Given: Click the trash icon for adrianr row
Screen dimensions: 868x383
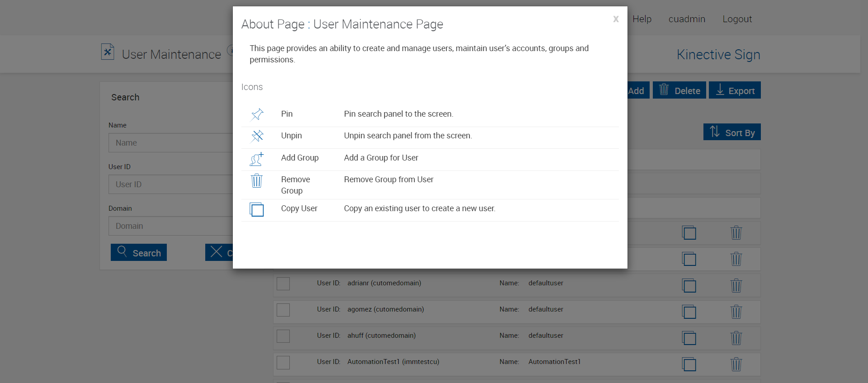Looking at the screenshot, I should [x=736, y=285].
